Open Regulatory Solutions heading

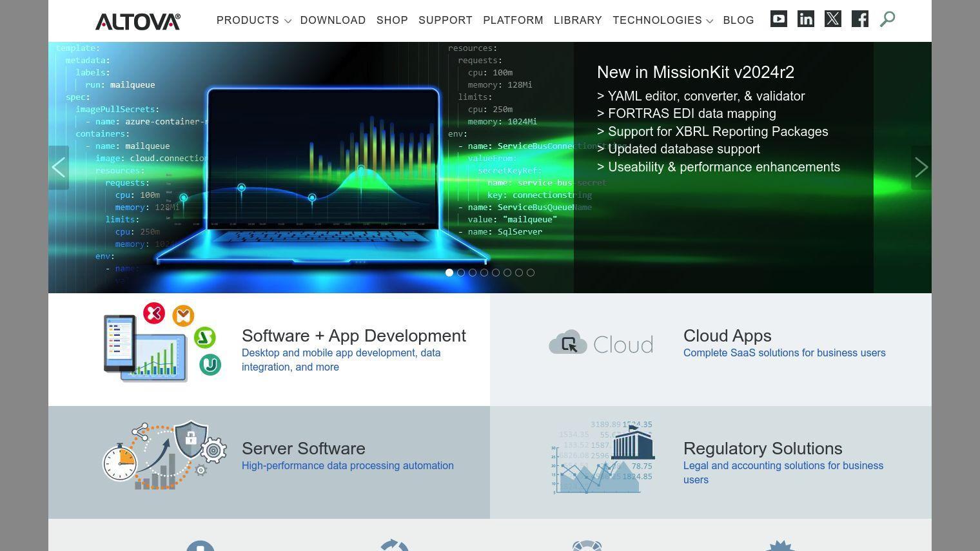point(763,449)
